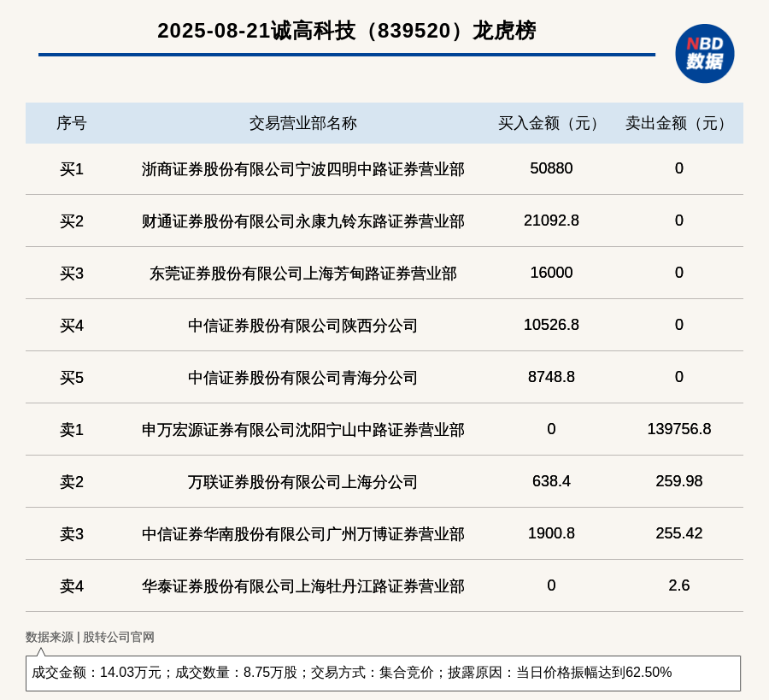Screen dimensions: 769x700
Task: Click 东莞证券股份有限公司上海芳甸路证券营业部
Action: pos(302,274)
